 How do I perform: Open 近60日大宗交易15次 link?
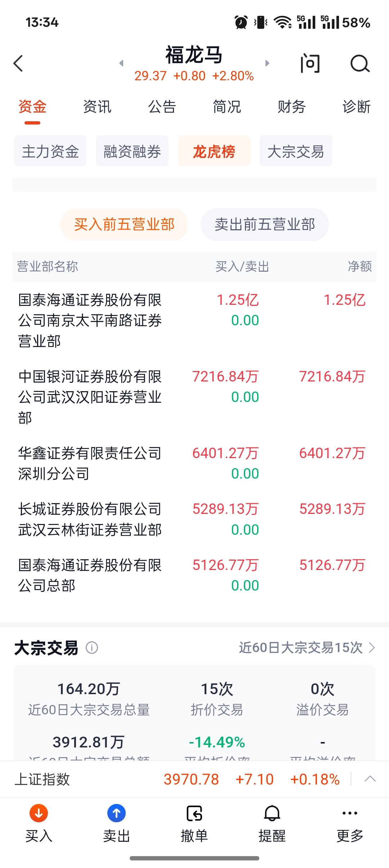click(307, 648)
